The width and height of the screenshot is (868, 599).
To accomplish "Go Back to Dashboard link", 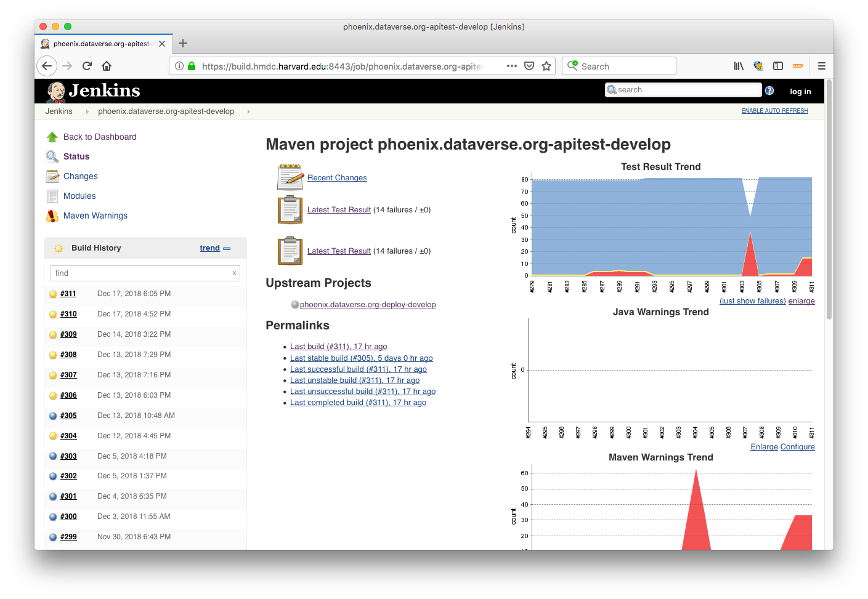I will [100, 137].
